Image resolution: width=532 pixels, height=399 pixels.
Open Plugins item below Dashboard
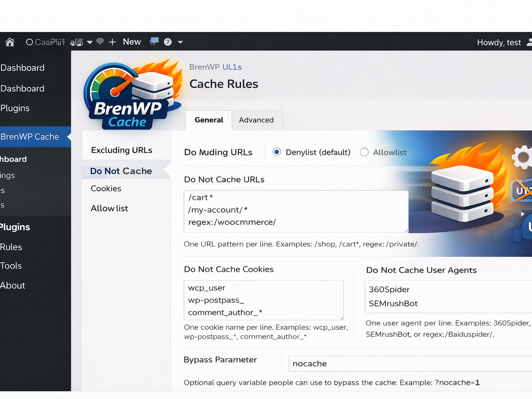15,108
